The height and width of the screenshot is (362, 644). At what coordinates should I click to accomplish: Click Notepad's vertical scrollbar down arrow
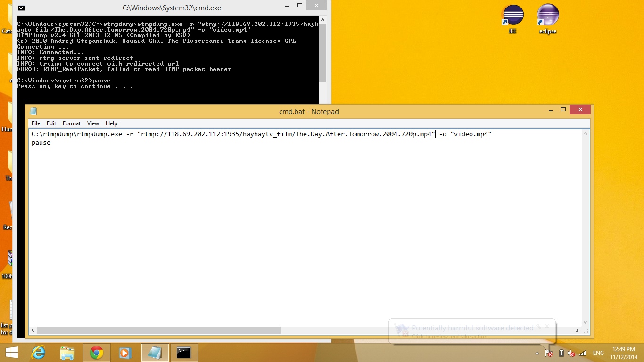pyautogui.click(x=586, y=322)
